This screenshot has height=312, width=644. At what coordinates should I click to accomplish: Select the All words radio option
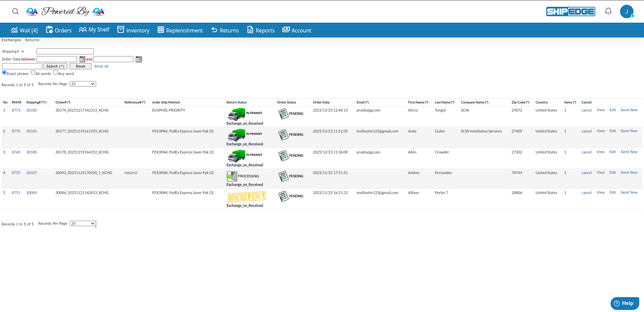(33, 73)
